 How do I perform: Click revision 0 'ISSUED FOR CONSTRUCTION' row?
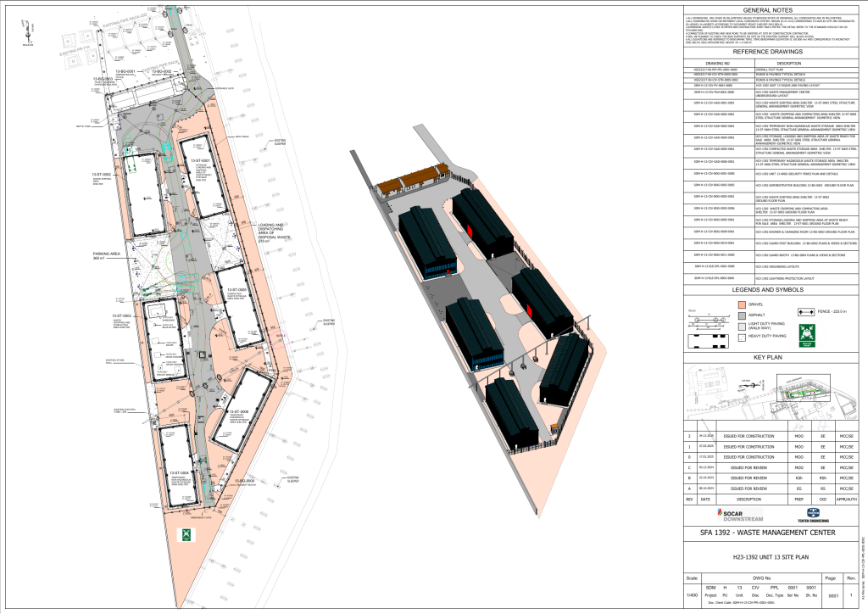(x=770, y=457)
